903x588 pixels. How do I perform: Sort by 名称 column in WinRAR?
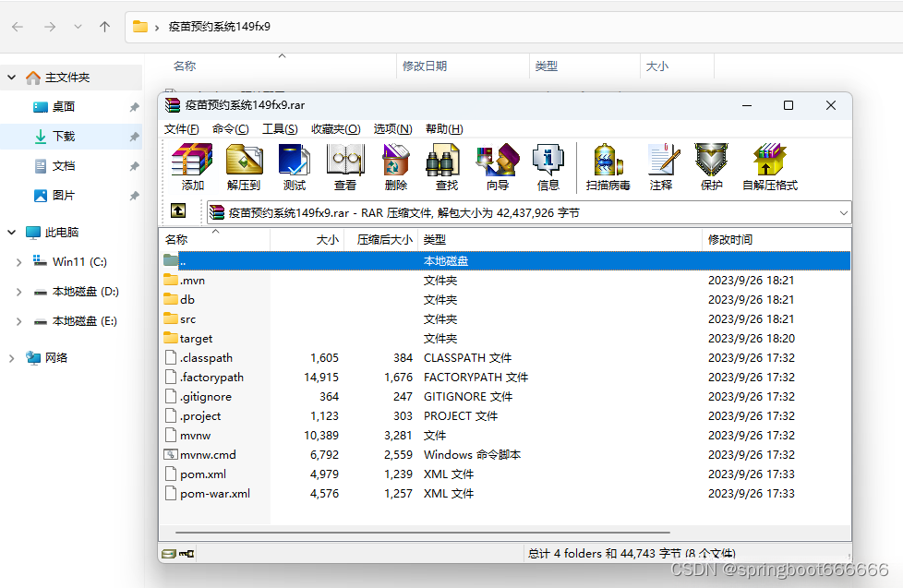215,240
